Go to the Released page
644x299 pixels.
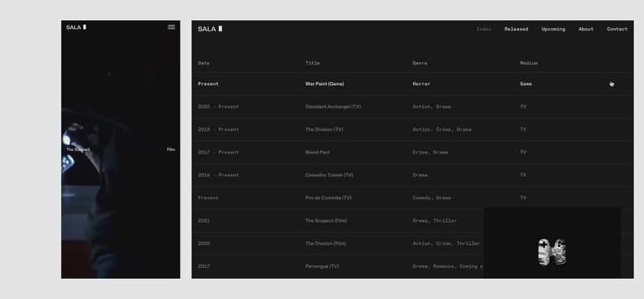[516, 29]
